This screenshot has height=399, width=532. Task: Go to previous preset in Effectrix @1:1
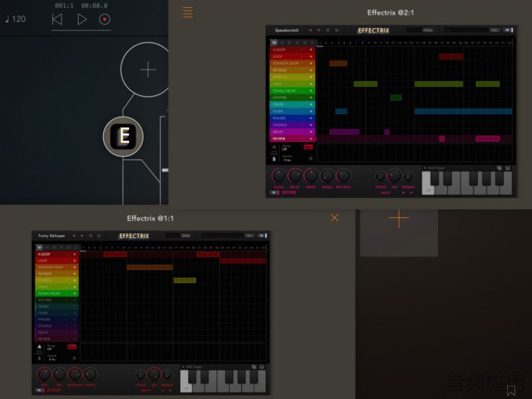[74, 236]
